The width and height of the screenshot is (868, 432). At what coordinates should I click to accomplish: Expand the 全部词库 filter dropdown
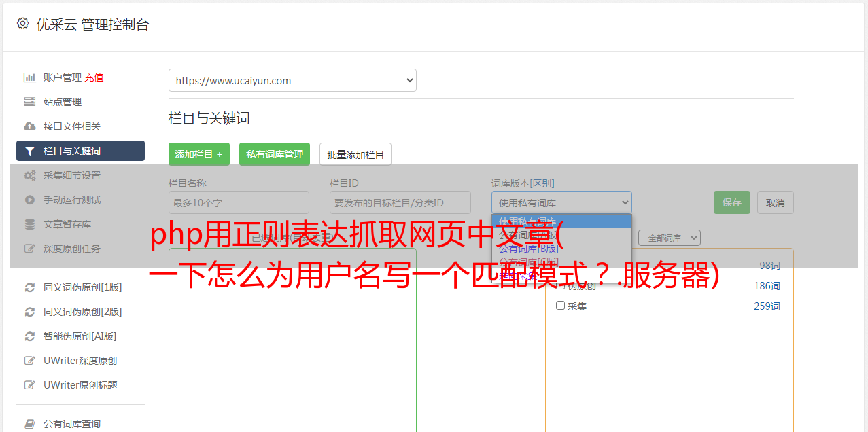pos(669,238)
